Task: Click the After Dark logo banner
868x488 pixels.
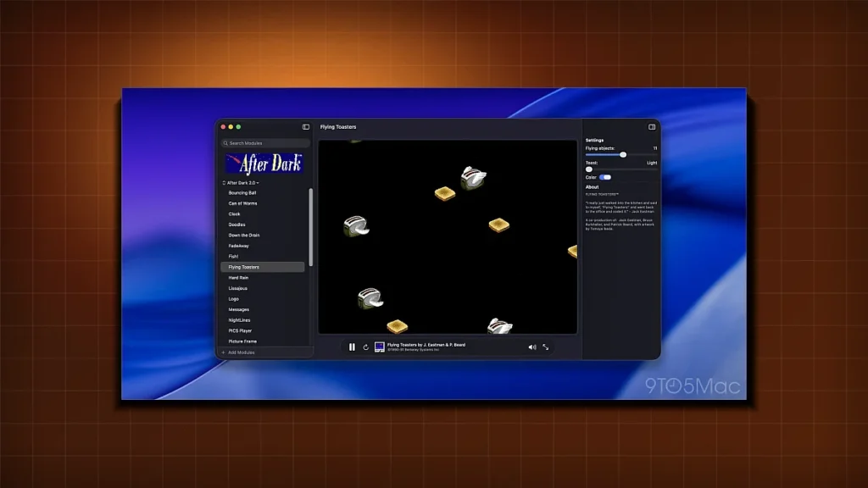Action: 264,164
